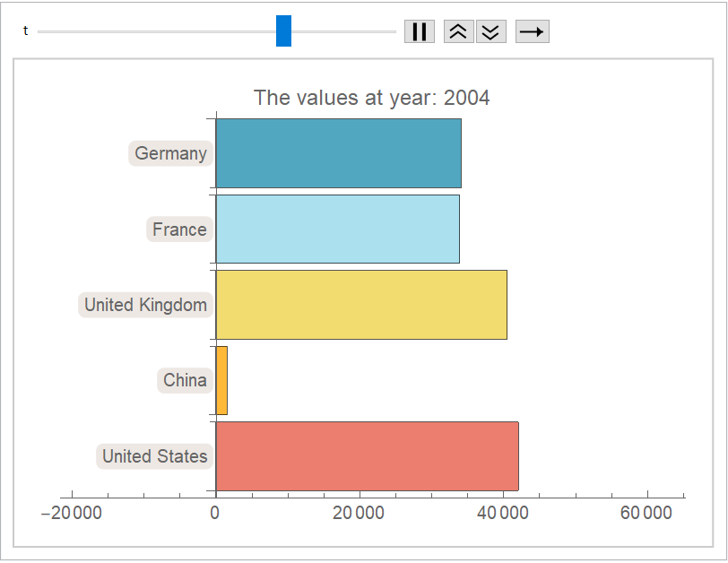728x563 pixels.
Task: Click the 40000 axis tick label
Action: click(x=503, y=513)
